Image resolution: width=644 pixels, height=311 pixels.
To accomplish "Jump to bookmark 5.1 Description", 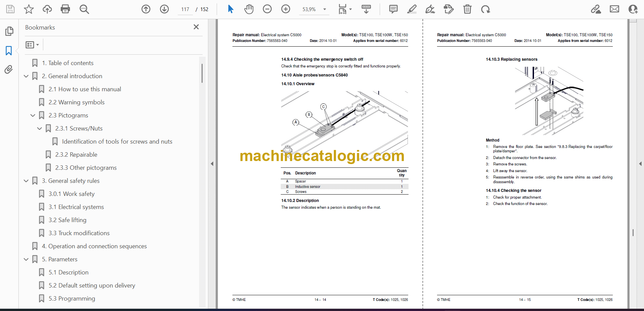I will tap(68, 272).
